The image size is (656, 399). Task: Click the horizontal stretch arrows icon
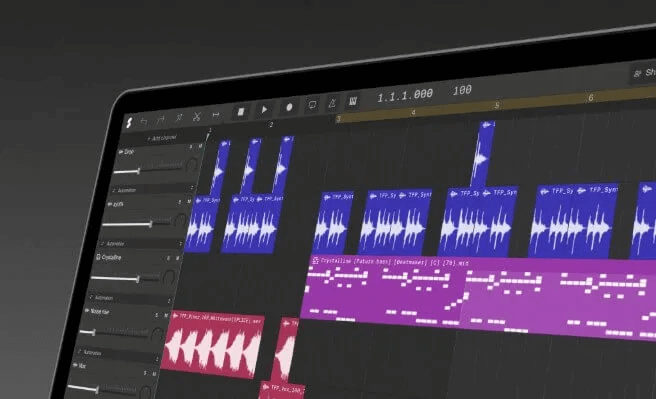[x=215, y=115]
